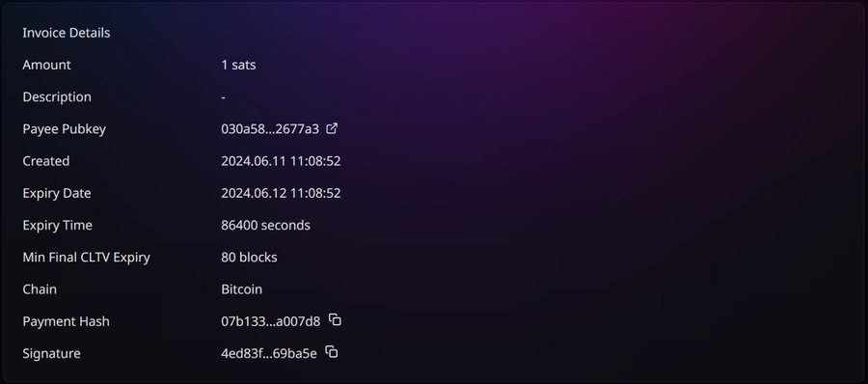Click the Bitcoin chain value
Screen dimensions: 868x384
pos(242,289)
